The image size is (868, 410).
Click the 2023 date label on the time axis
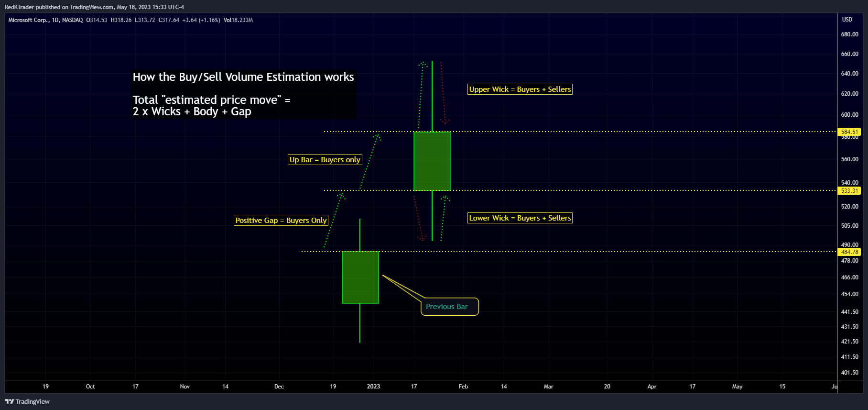tap(373, 387)
